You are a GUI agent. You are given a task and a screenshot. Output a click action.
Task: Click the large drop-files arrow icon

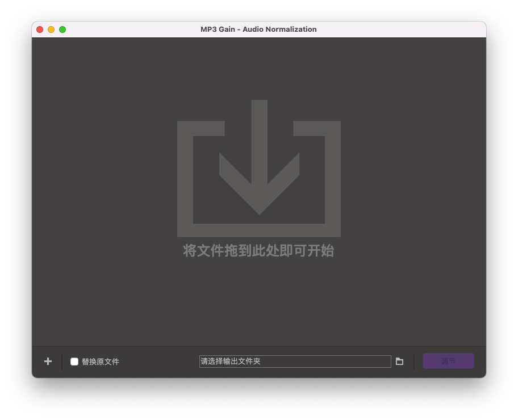tap(259, 168)
